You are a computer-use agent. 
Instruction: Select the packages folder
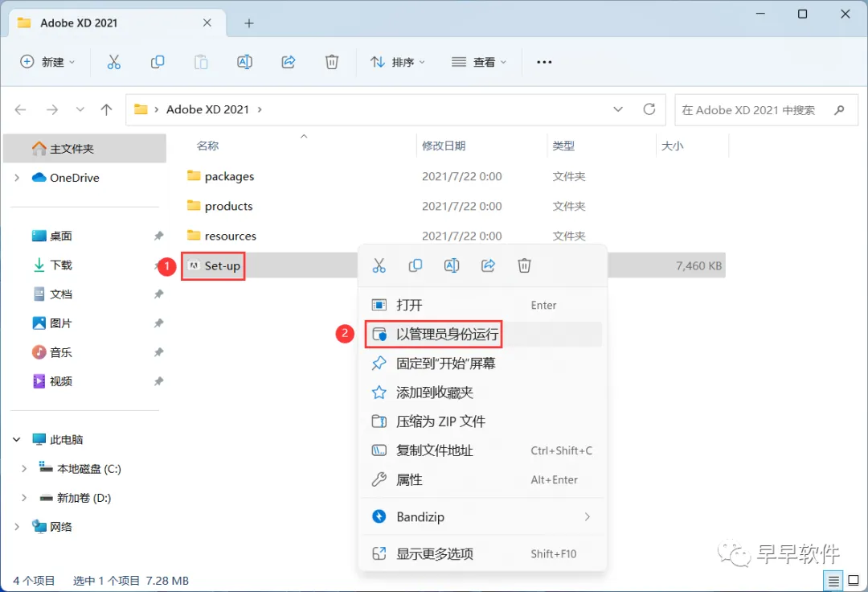(x=229, y=177)
